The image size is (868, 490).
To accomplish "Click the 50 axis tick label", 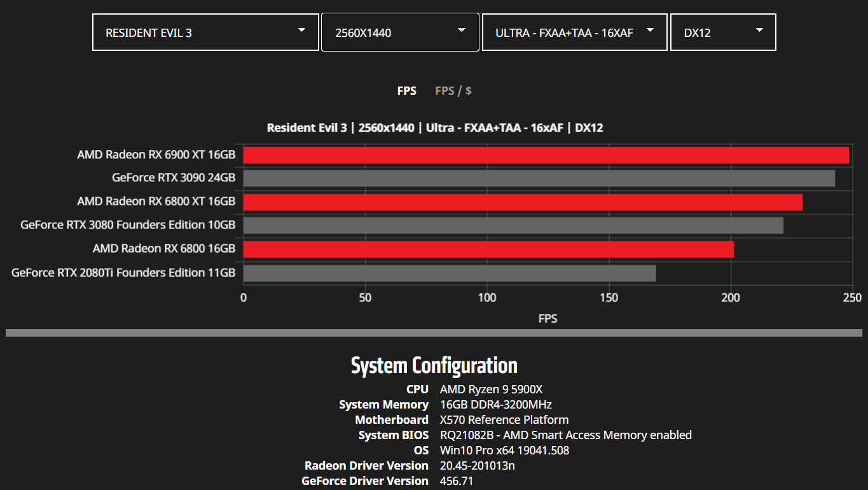I will (x=365, y=297).
